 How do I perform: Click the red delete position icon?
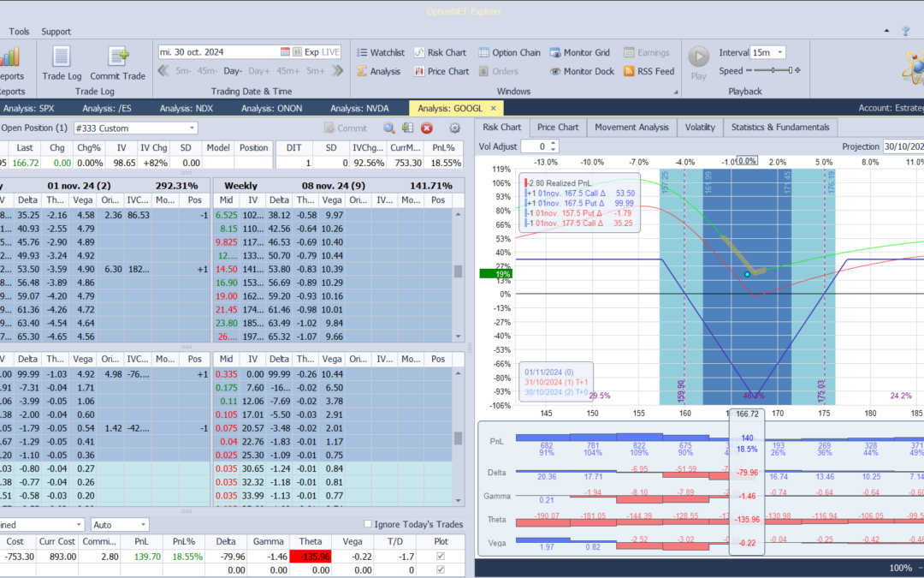point(427,128)
